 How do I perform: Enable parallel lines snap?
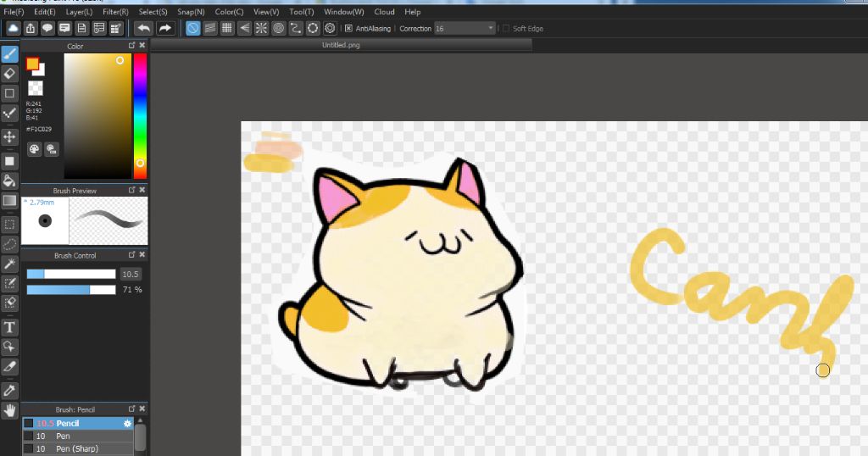click(x=210, y=28)
